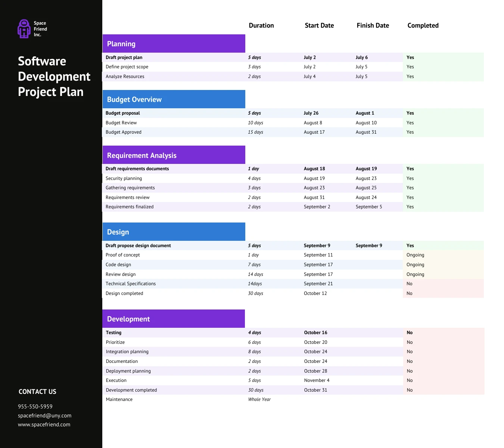This screenshot has height=448, width=504.
Task: Switch to the Start Date column
Action: pos(319,25)
